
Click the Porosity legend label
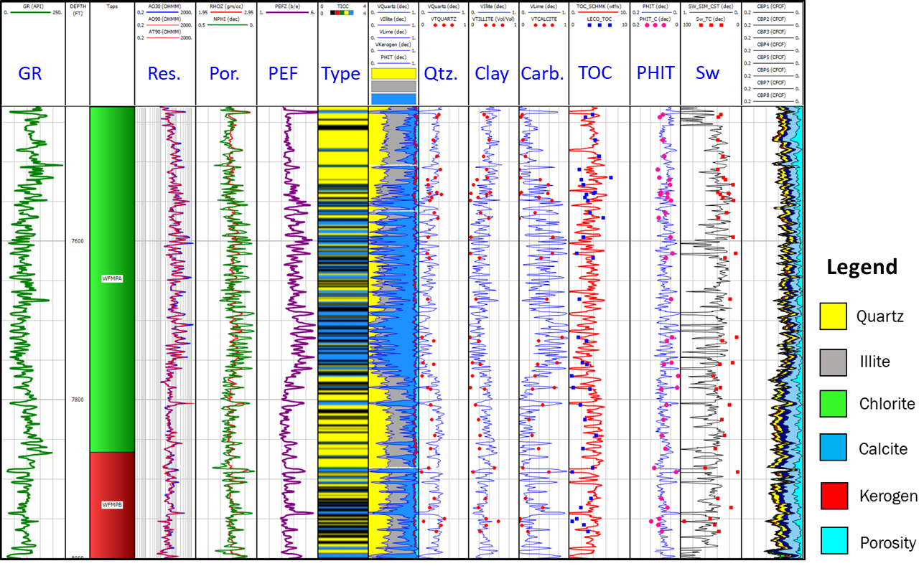click(888, 543)
